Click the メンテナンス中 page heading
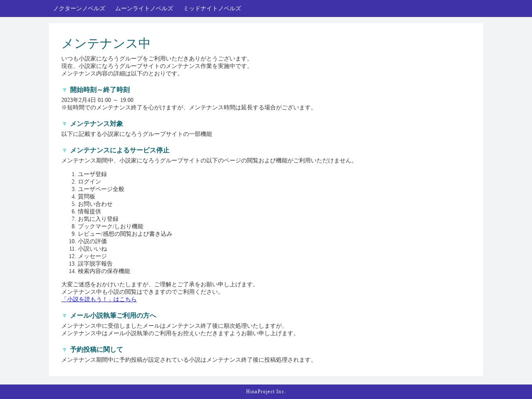The image size is (532, 399). click(x=106, y=44)
